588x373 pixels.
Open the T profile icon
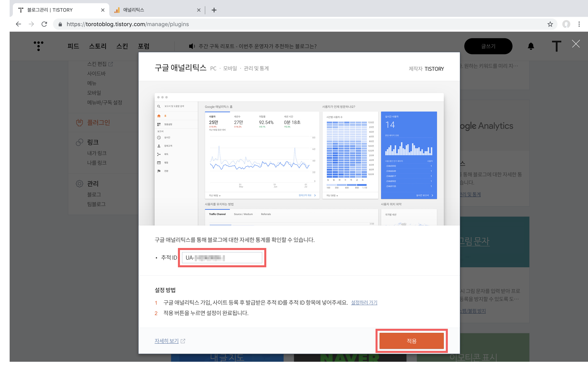point(556,46)
